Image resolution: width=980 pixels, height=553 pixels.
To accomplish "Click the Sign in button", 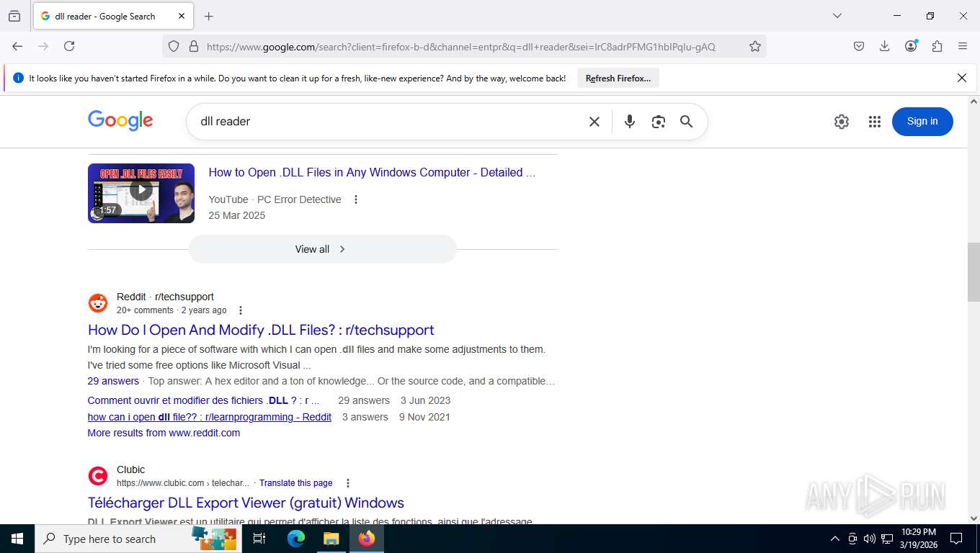I will coord(922,121).
